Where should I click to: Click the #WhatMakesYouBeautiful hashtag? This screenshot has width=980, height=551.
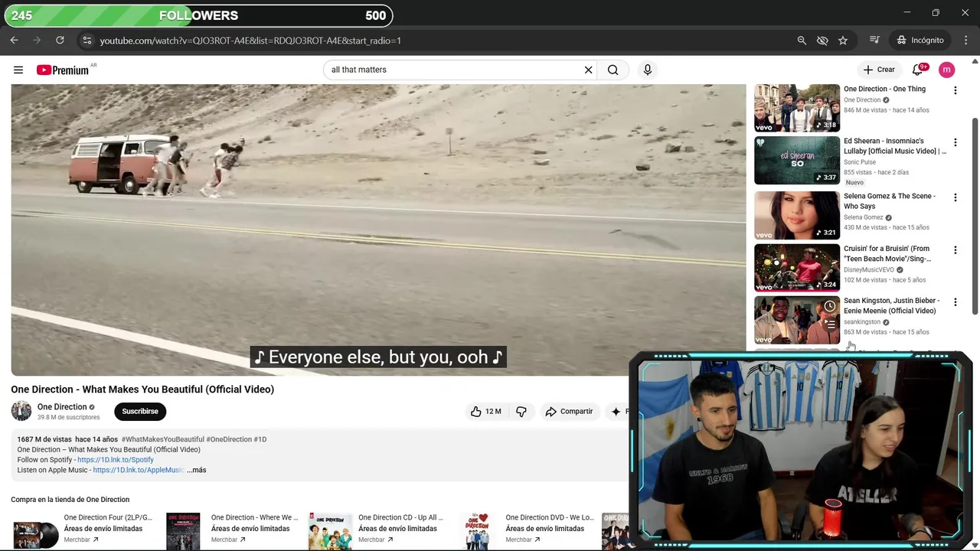tap(162, 439)
